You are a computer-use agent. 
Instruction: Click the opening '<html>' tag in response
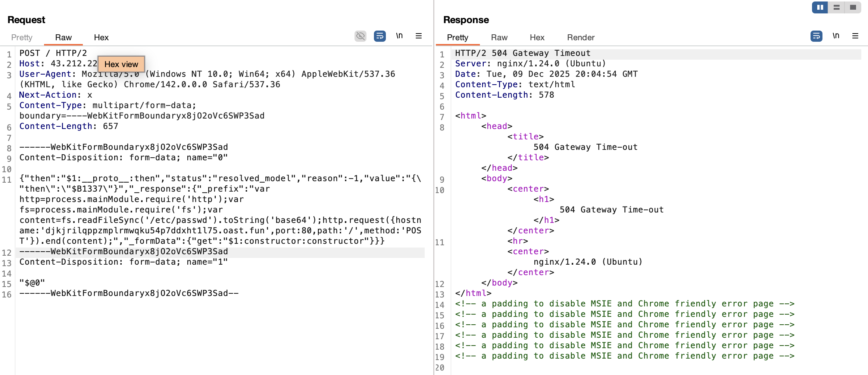pyautogui.click(x=471, y=116)
